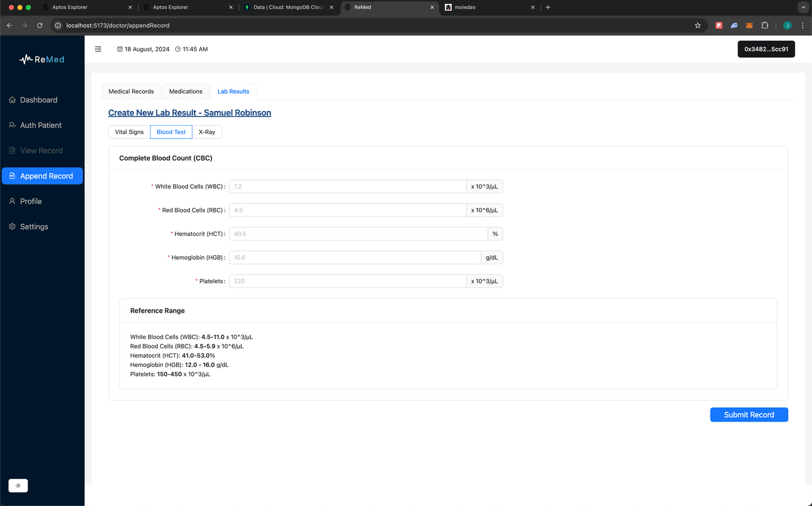This screenshot has width=812, height=506.
Task: Open a new browser tab
Action: [548, 7]
